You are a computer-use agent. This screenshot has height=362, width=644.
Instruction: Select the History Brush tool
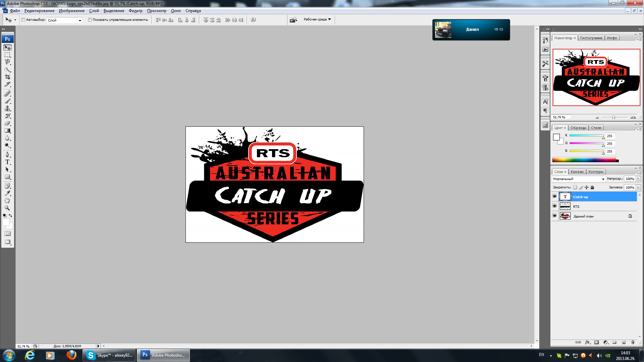[7, 116]
